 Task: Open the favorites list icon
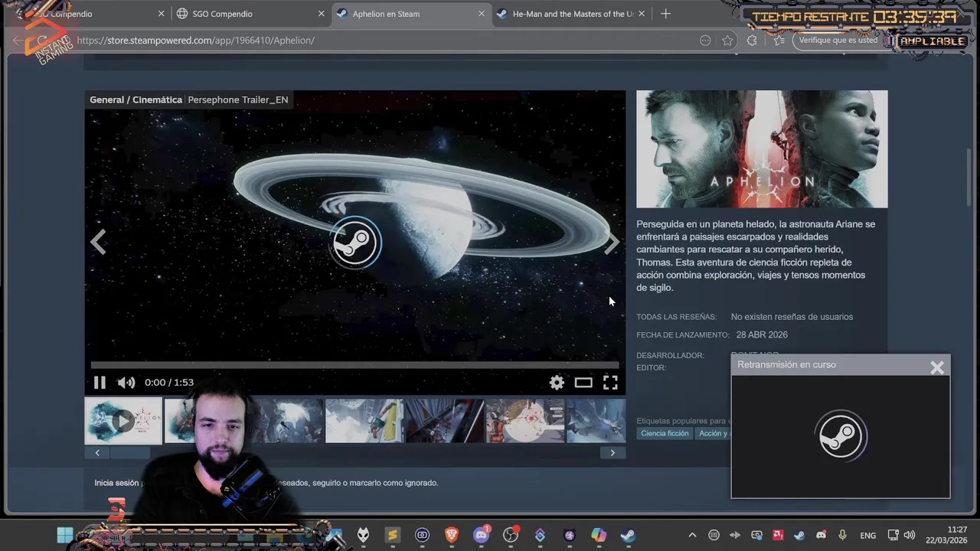779,41
